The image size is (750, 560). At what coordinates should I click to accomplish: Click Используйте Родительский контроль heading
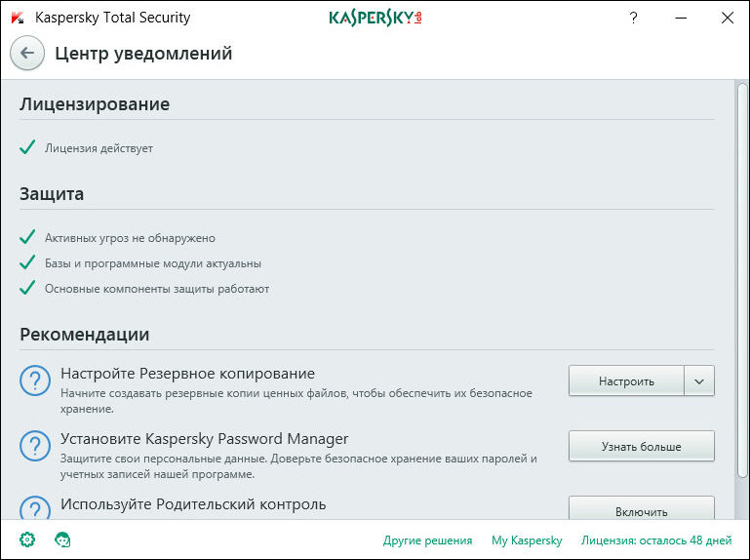[x=193, y=504]
